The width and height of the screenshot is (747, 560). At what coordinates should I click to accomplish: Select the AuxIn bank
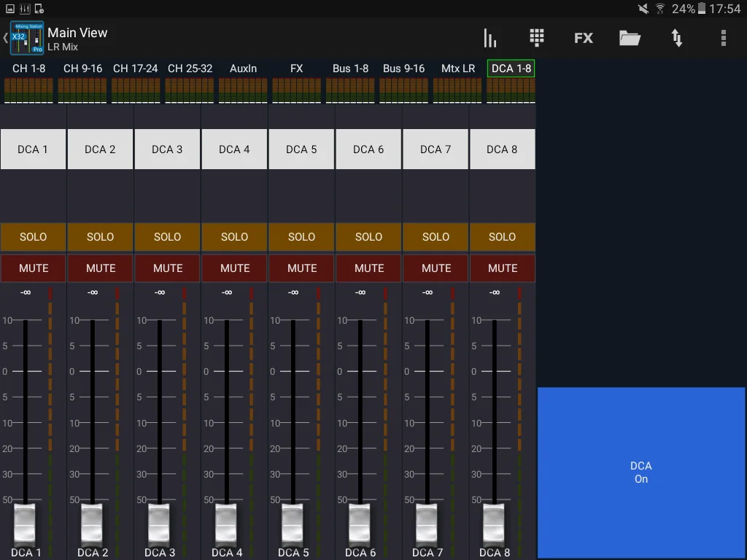pos(243,68)
